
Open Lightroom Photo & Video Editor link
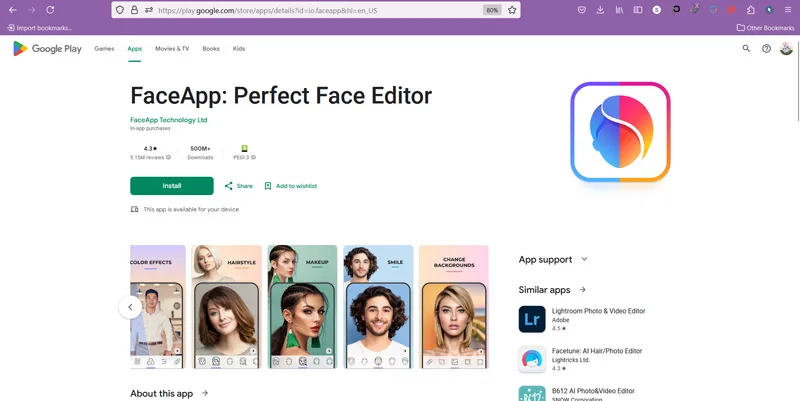(x=598, y=311)
